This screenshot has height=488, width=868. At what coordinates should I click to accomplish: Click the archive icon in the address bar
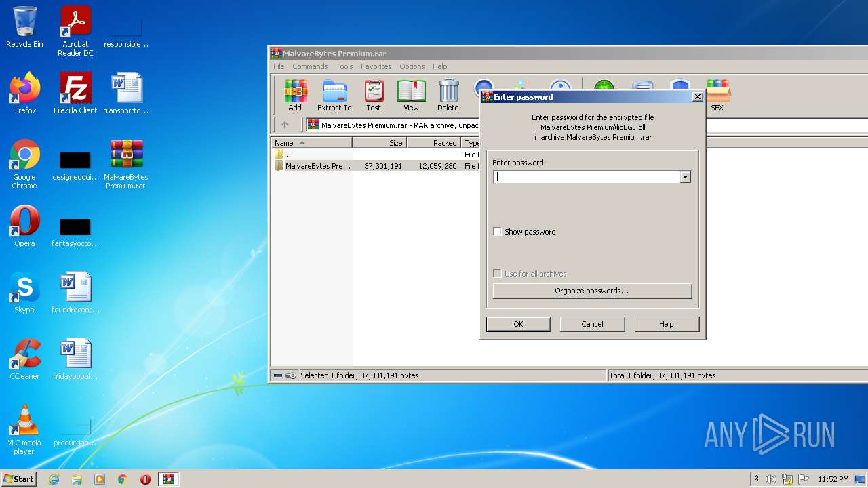tap(313, 125)
